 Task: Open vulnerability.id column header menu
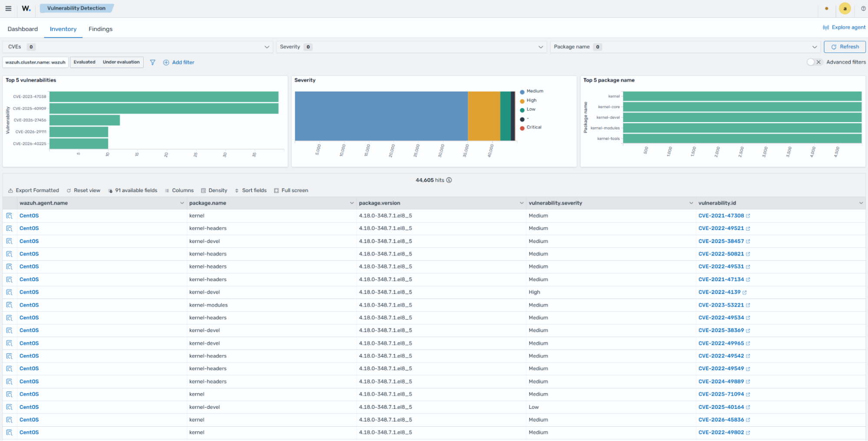coord(861,203)
